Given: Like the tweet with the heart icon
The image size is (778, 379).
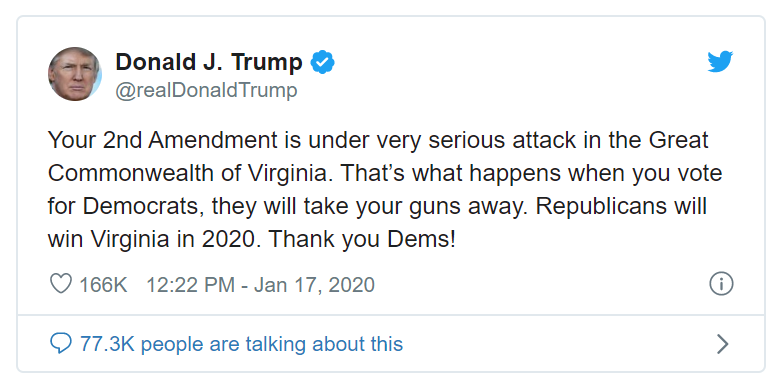Looking at the screenshot, I should point(61,284).
